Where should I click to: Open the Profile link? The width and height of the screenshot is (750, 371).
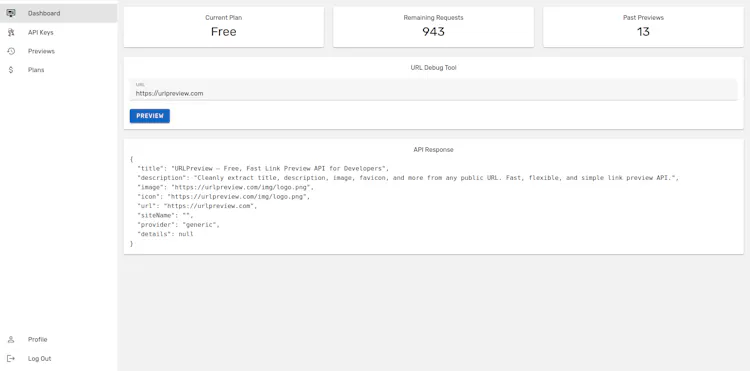pos(58,339)
